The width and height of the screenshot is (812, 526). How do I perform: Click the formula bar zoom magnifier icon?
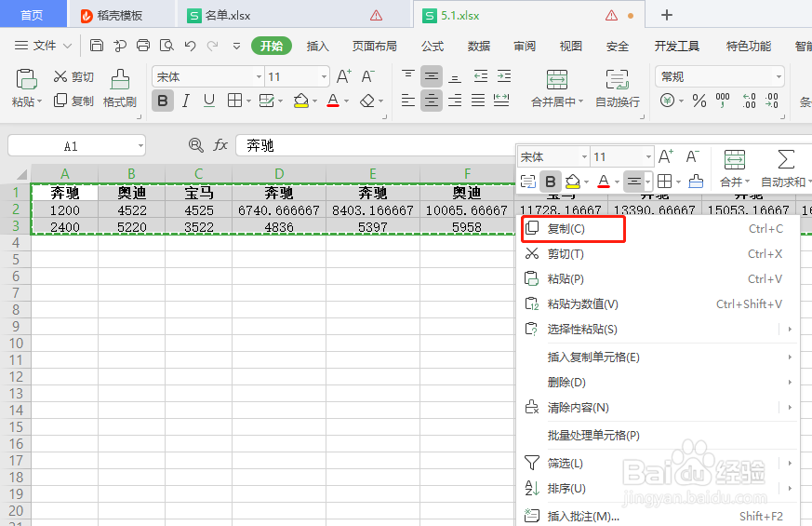pyautogui.click(x=195, y=145)
